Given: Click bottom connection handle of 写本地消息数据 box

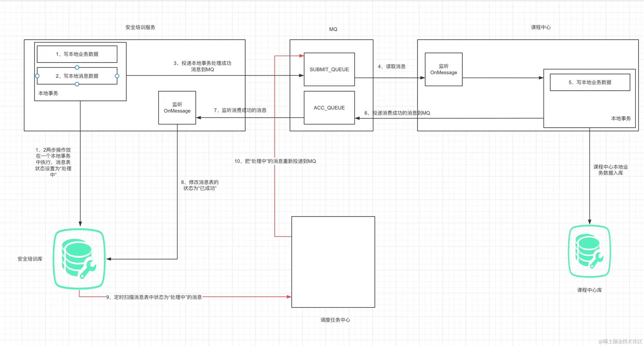Looking at the screenshot, I should (x=77, y=84).
